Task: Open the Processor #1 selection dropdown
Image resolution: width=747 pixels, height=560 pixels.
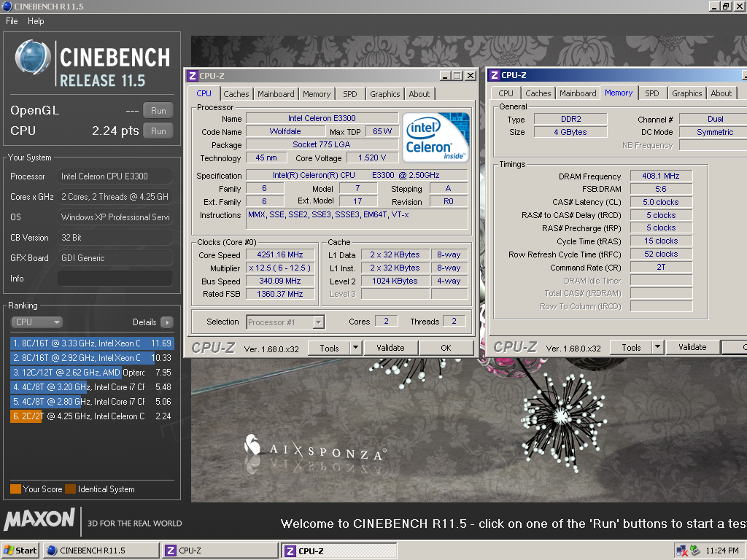Action: pyautogui.click(x=319, y=322)
